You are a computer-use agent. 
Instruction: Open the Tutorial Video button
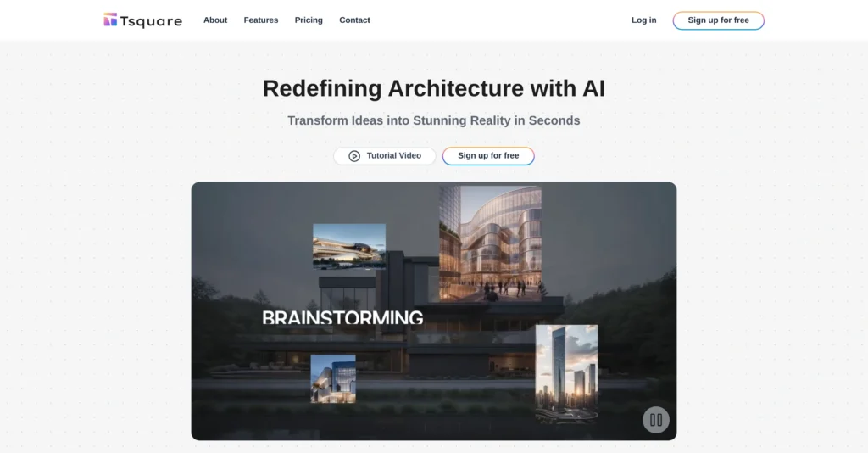(385, 156)
